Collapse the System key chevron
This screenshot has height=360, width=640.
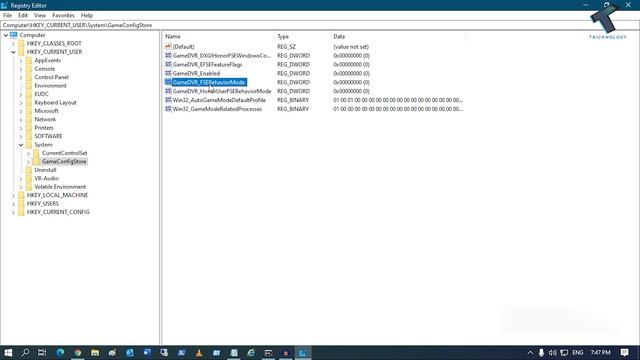[21, 145]
